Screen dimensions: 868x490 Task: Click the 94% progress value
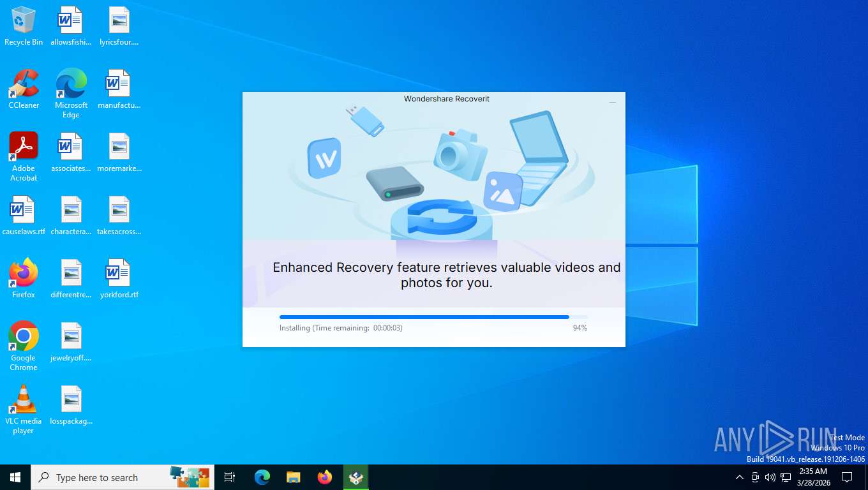tap(580, 328)
